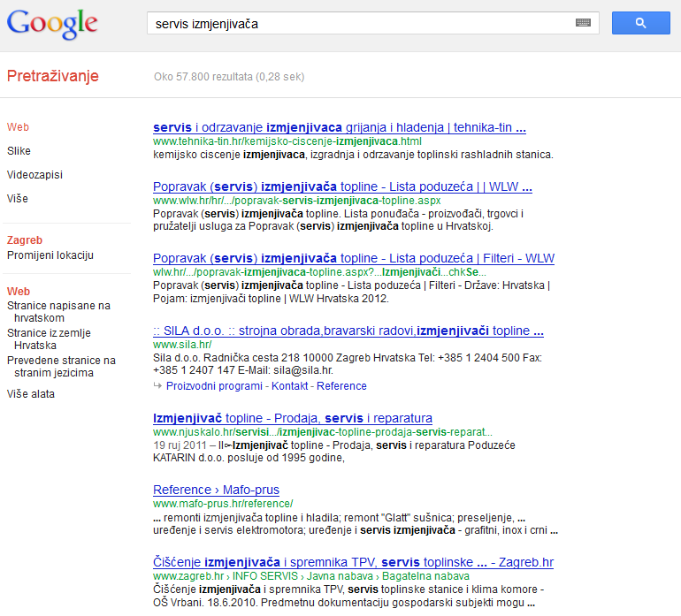681x616 pixels.
Task: Click the Bagatelna nabava breadcrumb
Action: [x=425, y=576]
